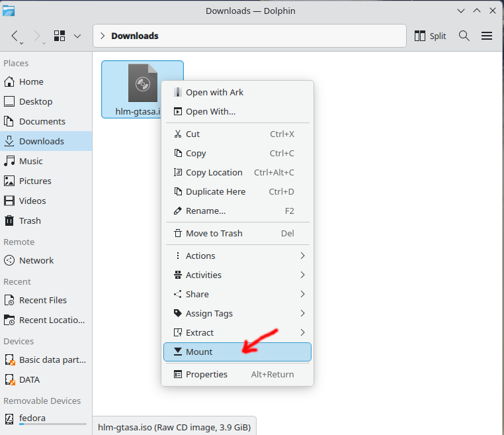The height and width of the screenshot is (435, 504).
Task: Open the search magnifier icon
Action: pyautogui.click(x=464, y=36)
